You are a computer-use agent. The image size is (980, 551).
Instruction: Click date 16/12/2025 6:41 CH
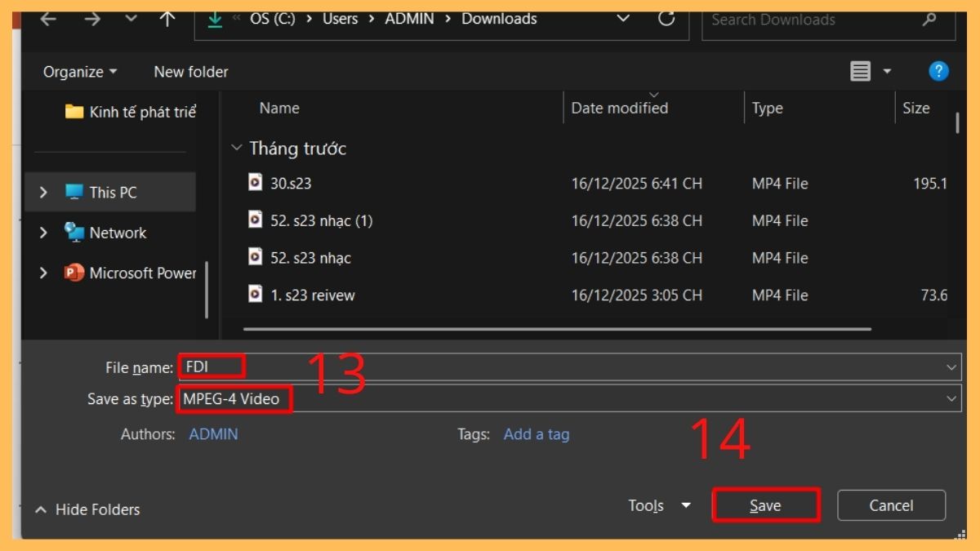coord(637,183)
